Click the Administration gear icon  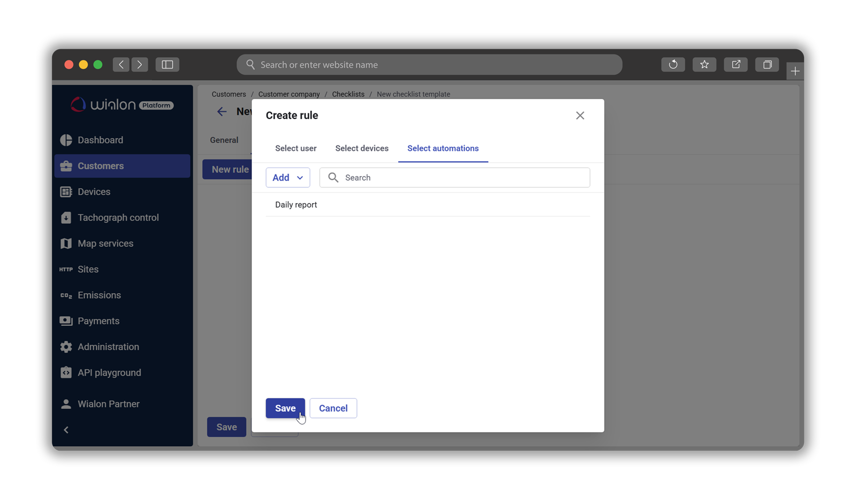pyautogui.click(x=66, y=347)
